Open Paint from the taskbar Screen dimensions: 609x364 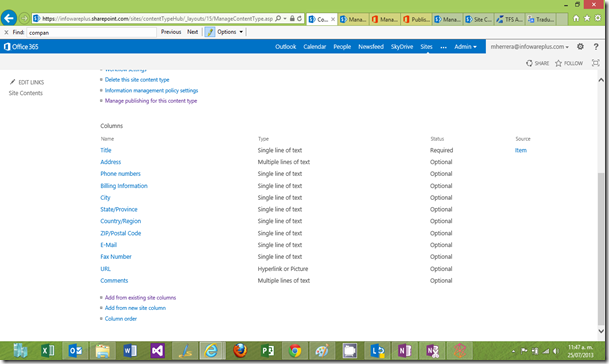click(x=322, y=351)
